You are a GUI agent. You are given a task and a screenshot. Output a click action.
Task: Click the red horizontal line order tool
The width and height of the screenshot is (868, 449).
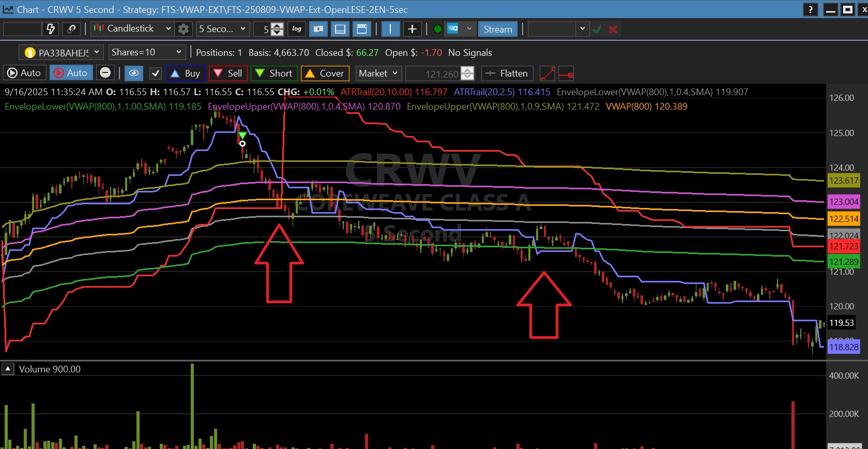[566, 74]
